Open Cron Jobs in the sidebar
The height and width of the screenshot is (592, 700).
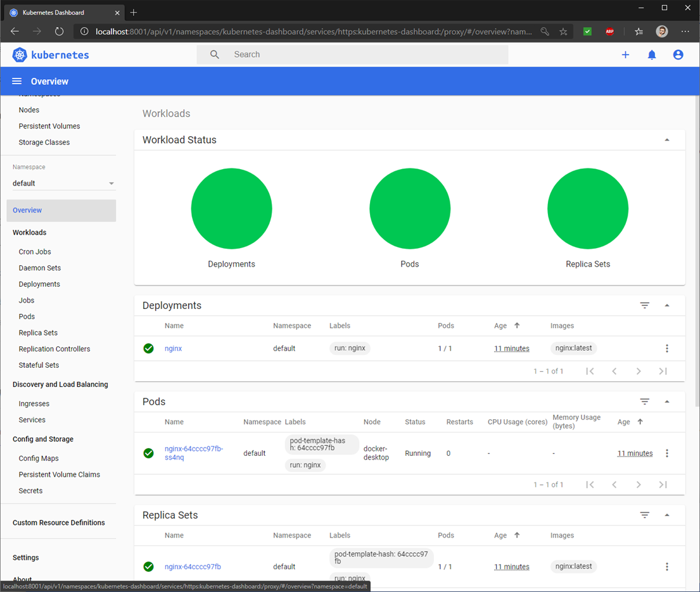pos(35,251)
